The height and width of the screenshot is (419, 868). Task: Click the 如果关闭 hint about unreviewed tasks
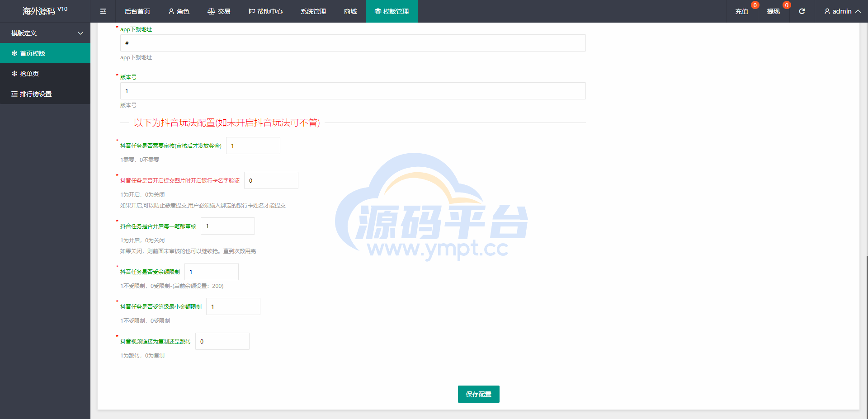[x=188, y=251]
